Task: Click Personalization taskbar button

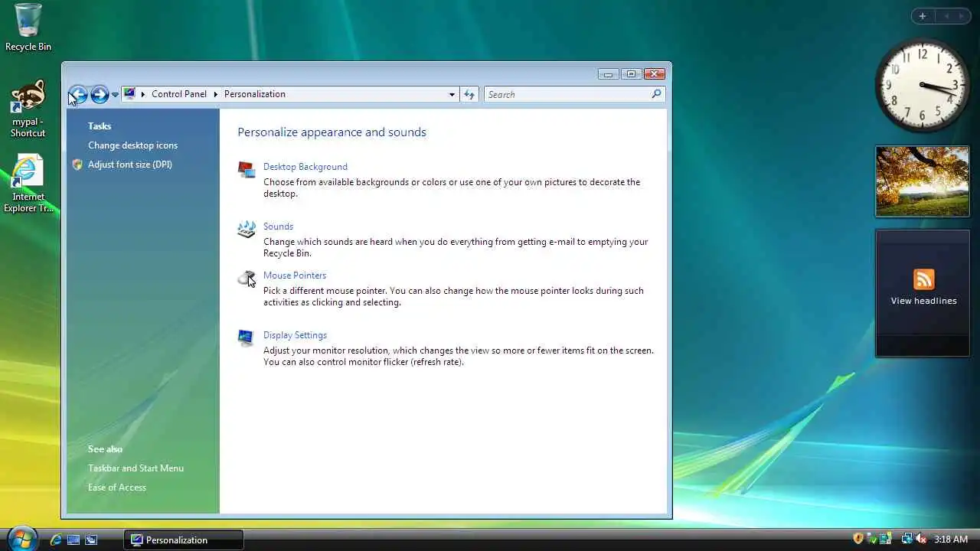Action: click(184, 540)
